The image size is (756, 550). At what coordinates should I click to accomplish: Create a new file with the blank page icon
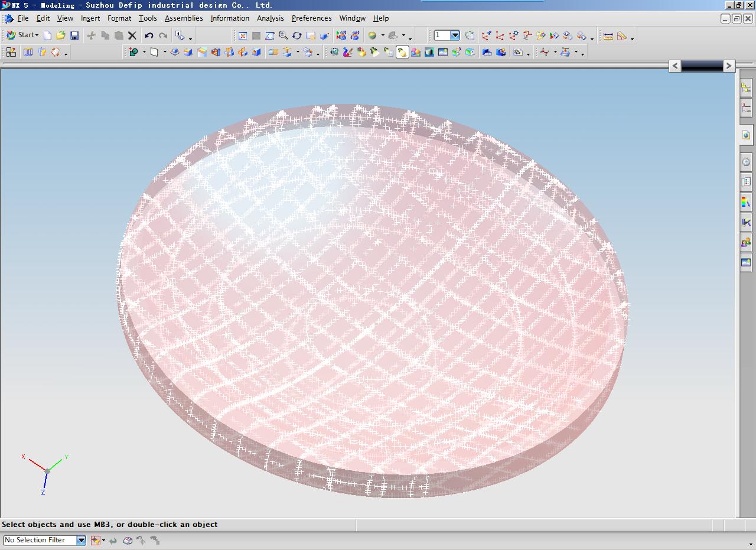[47, 35]
